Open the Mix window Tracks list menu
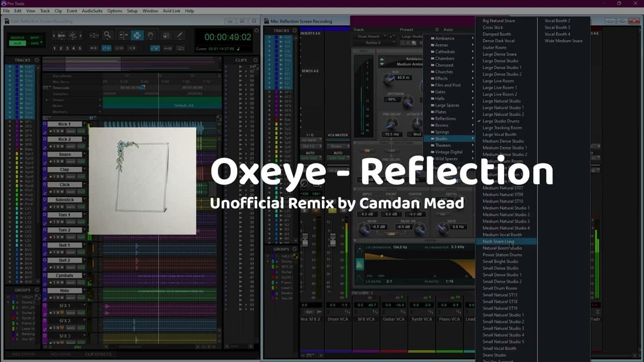 295,31
